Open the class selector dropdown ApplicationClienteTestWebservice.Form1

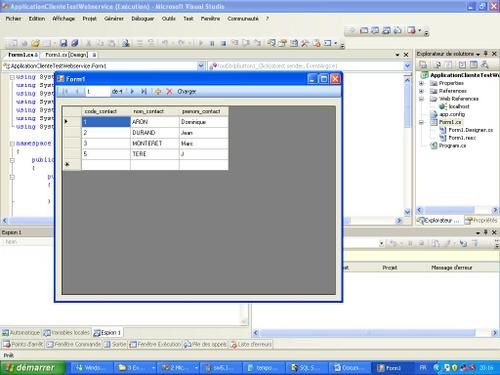tap(201, 66)
